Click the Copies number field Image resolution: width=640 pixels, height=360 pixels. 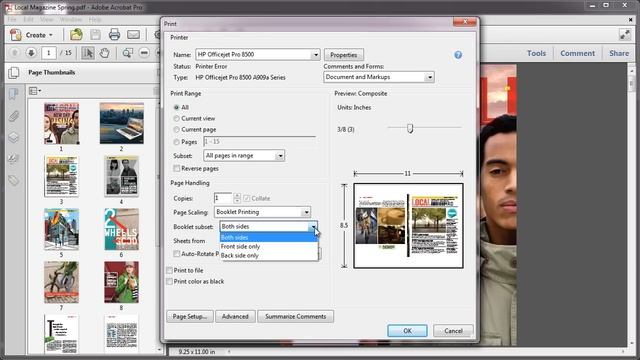223,198
